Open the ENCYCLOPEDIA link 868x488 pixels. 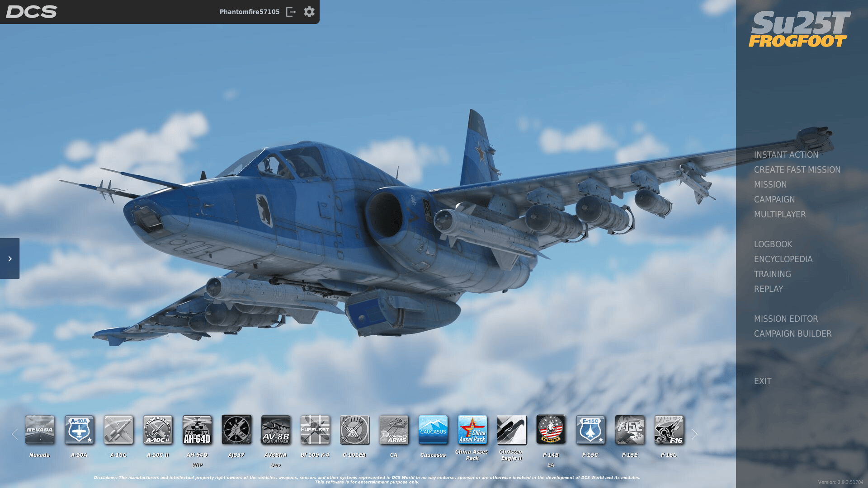pos(783,259)
